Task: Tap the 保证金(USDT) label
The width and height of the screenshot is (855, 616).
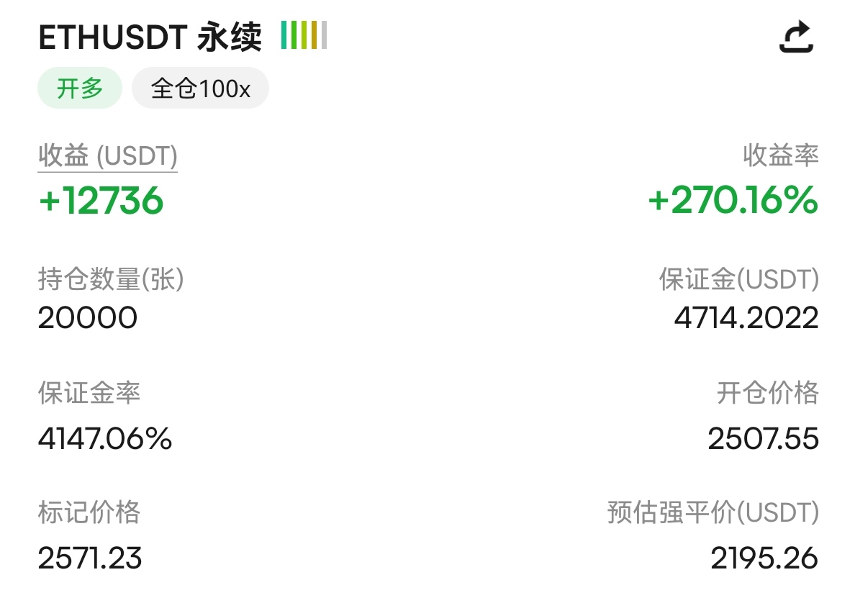Action: click(x=739, y=279)
